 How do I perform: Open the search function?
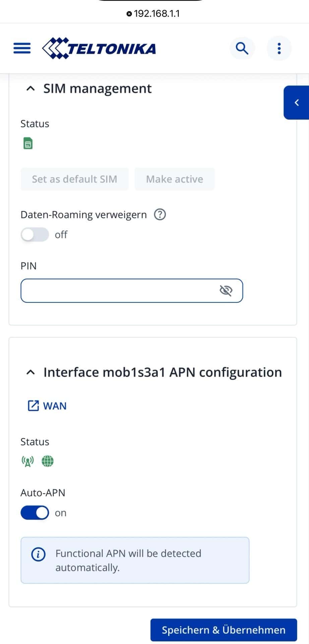(242, 48)
